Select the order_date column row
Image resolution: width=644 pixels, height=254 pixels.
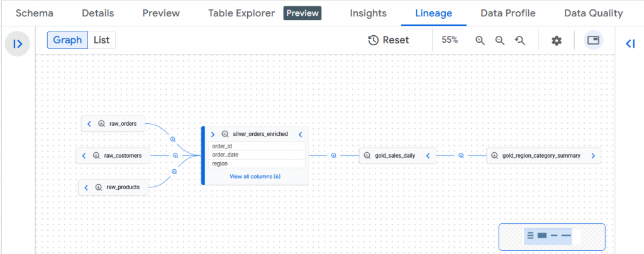click(x=258, y=155)
